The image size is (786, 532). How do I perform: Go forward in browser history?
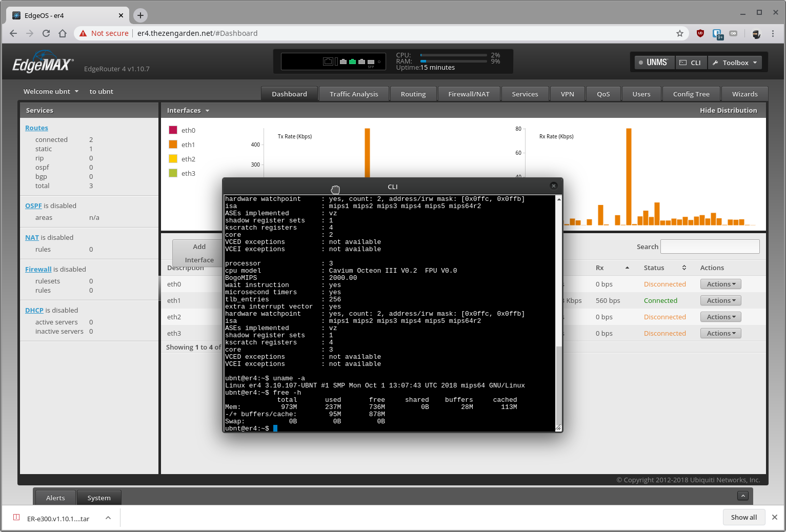pyautogui.click(x=30, y=33)
